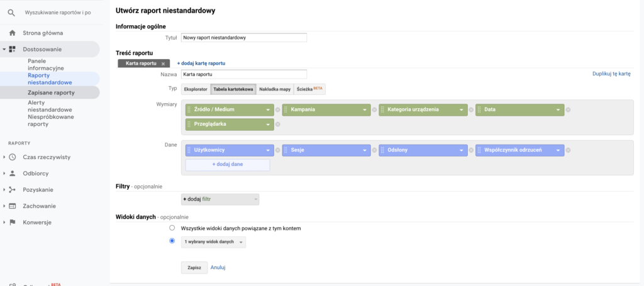Grab the drag handle on Źródło / Medium
This screenshot has height=286, width=644.
point(189,110)
